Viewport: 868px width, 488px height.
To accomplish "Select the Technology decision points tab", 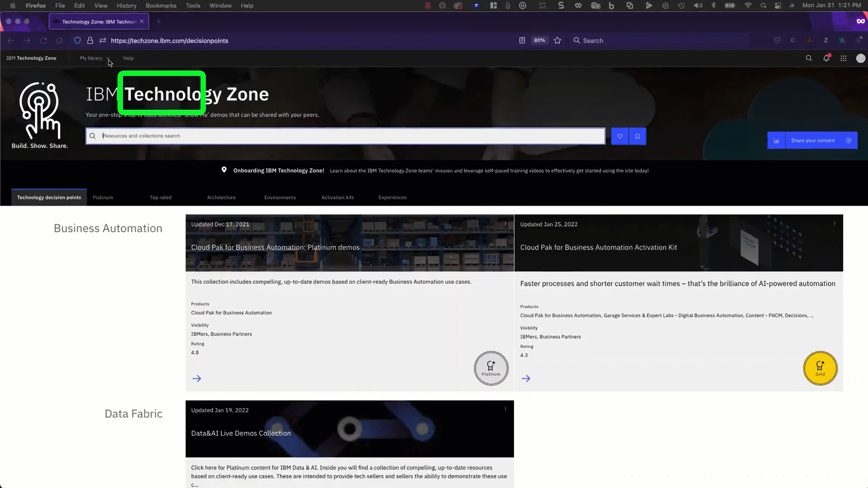I will click(49, 197).
